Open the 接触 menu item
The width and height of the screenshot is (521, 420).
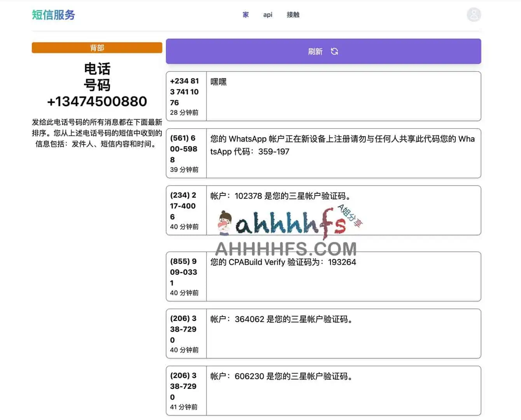(293, 15)
